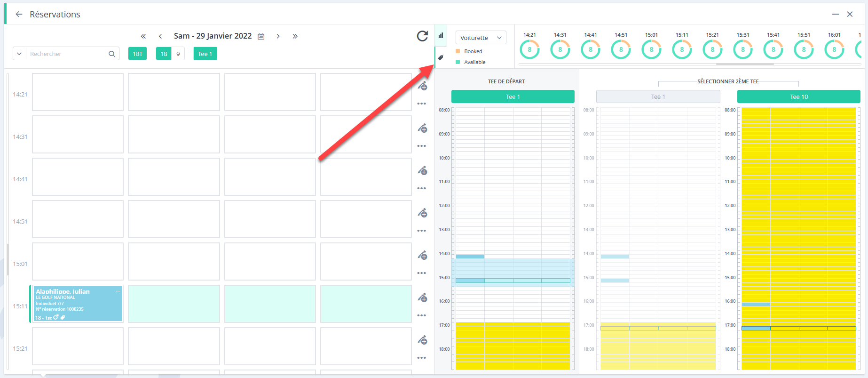
Task: Jump backward with double left chevron
Action: click(x=143, y=36)
